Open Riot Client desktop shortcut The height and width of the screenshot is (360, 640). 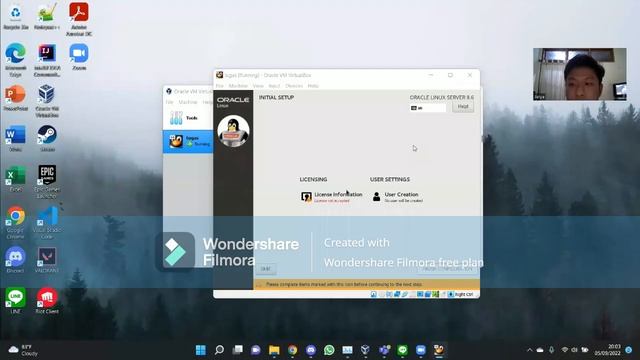47,301
